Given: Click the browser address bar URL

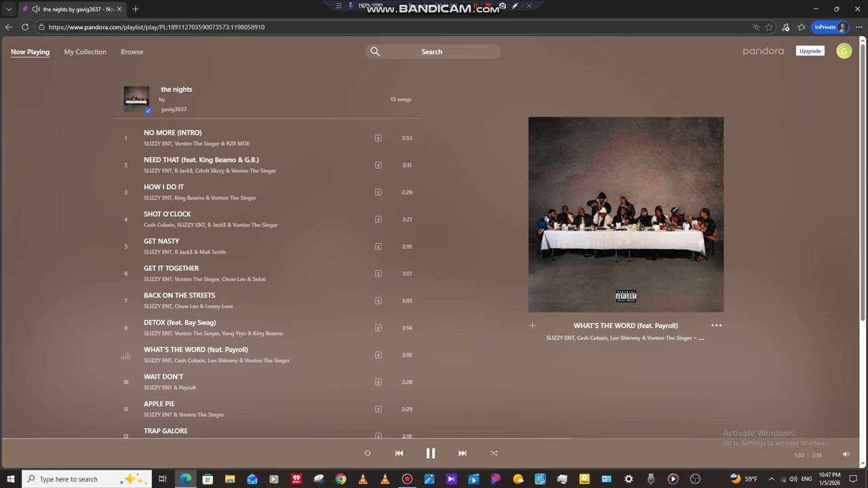Looking at the screenshot, I should tap(157, 27).
